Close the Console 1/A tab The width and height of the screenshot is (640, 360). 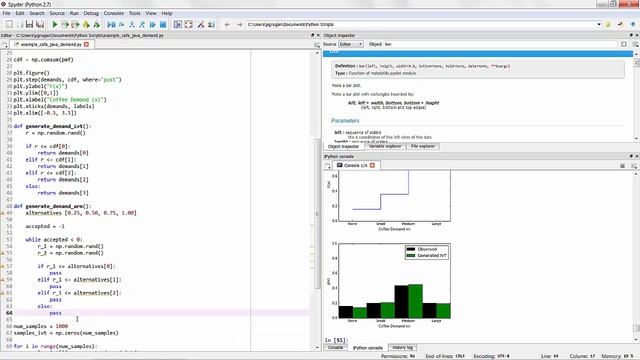pyautogui.click(x=372, y=165)
